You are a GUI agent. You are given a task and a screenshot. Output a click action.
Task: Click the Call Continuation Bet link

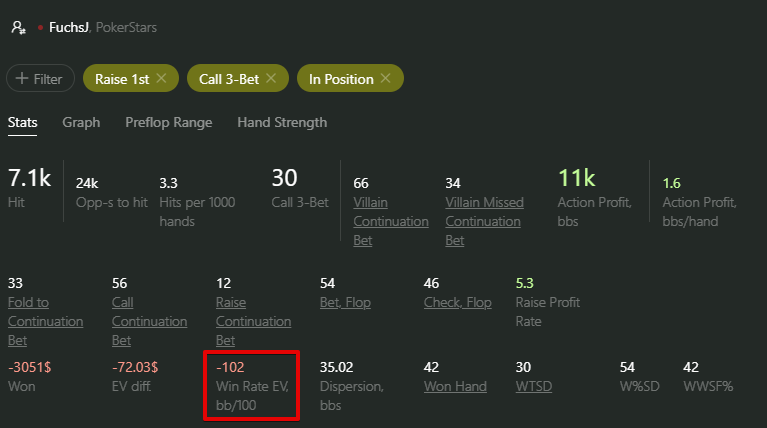pyautogui.click(x=149, y=321)
